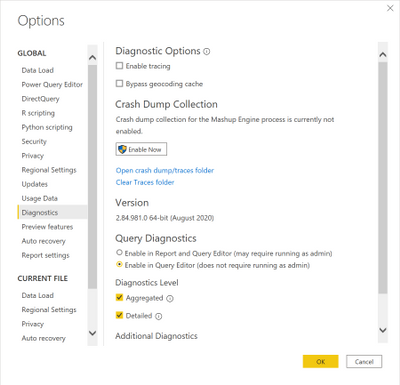The width and height of the screenshot is (400, 385).
Task: Enable tracing checkbox
Action: coord(119,66)
